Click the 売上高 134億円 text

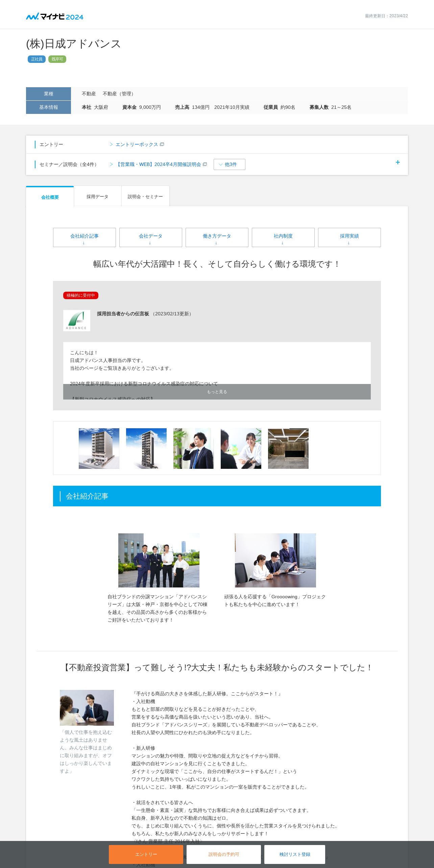(x=192, y=107)
